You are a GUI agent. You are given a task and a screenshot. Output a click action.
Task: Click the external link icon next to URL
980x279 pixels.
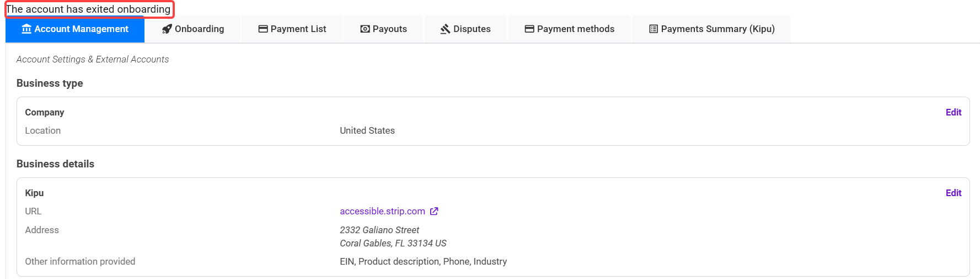(x=434, y=211)
